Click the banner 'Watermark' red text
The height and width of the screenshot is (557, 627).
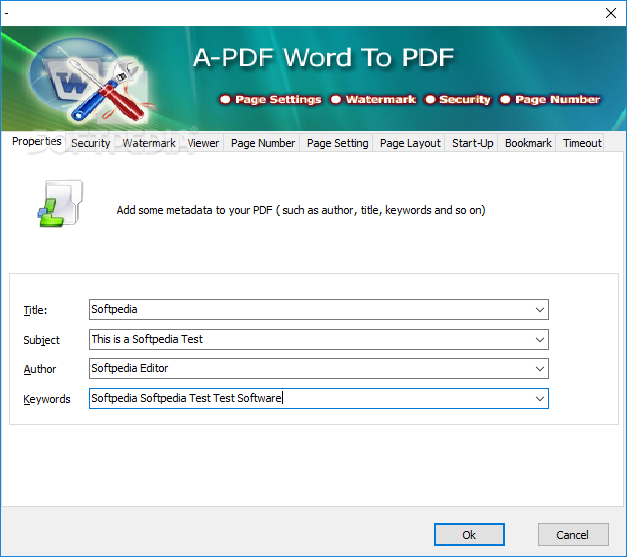coord(381,99)
